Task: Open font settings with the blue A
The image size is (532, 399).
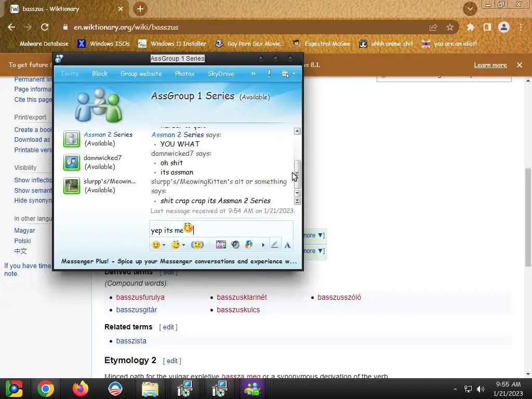Action: pos(287,245)
